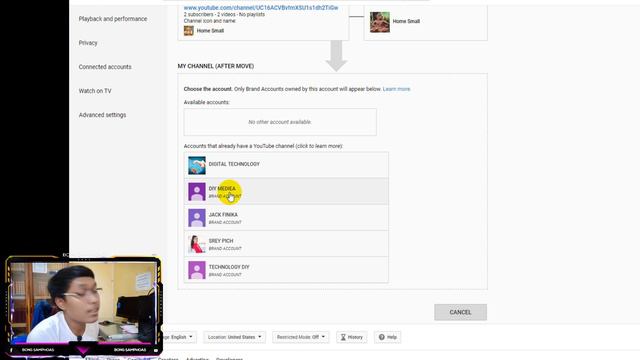Open the History hourglass button
The width and height of the screenshot is (640, 360).
[351, 337]
